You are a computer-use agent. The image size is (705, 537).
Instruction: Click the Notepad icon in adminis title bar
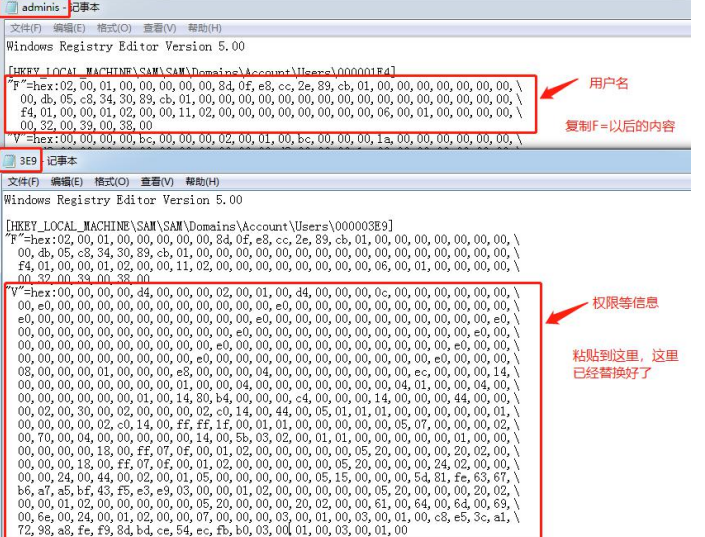pos(11,8)
